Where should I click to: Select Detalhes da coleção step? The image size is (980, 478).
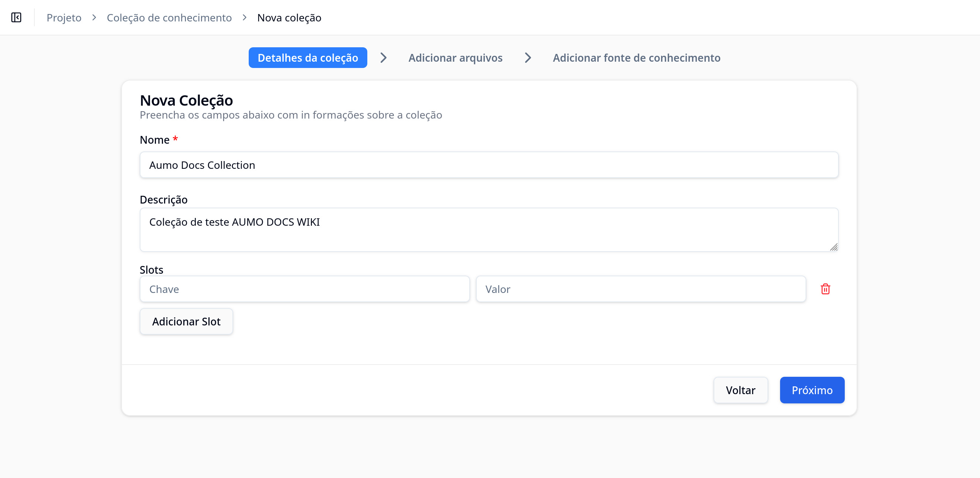(x=308, y=58)
